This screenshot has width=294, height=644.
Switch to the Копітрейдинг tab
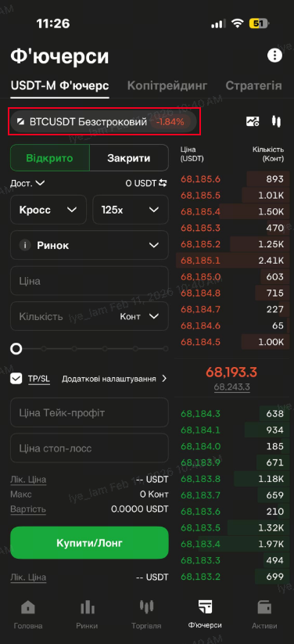(167, 86)
